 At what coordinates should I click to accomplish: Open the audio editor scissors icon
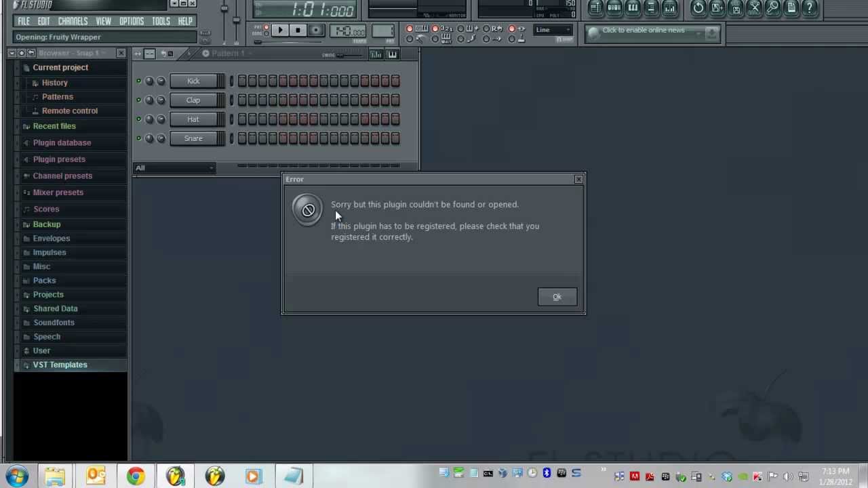click(754, 7)
